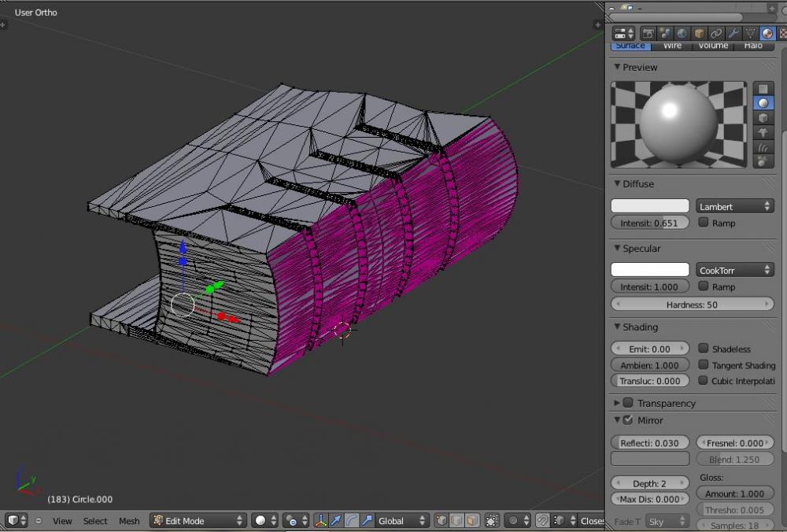Enable Tangent Shading checkbox
Screen dimensions: 787x532
pos(704,364)
